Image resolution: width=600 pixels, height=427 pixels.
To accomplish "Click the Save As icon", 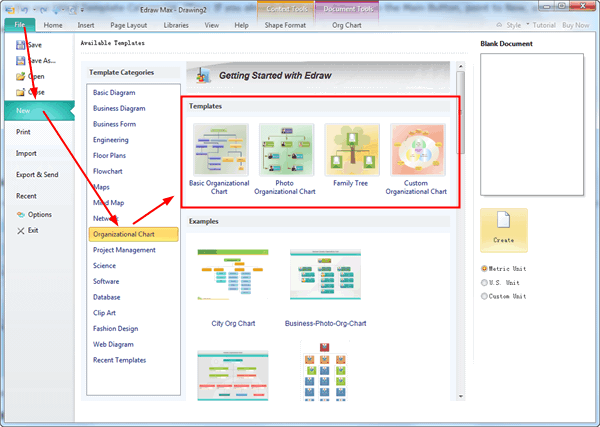I will pos(20,61).
